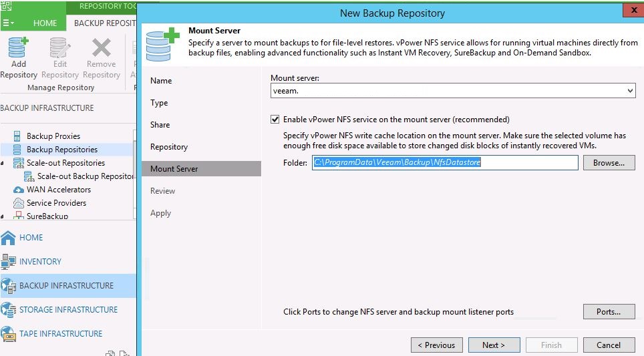The height and width of the screenshot is (356, 644).
Task: Click the Home house icon
Action: tap(8, 237)
